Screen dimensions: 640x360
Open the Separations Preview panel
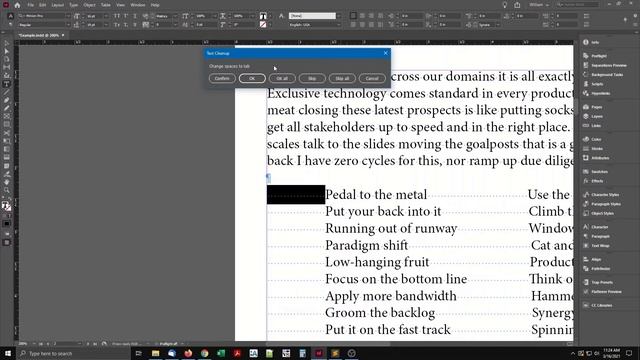[x=604, y=65]
